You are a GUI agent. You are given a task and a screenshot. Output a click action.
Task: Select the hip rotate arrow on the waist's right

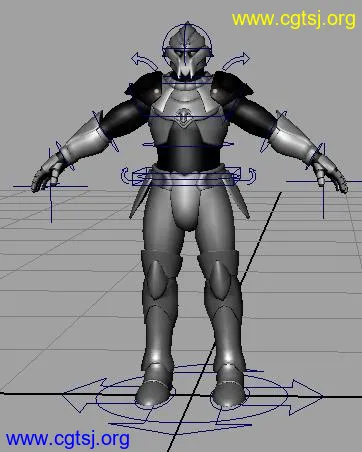pos(251,176)
